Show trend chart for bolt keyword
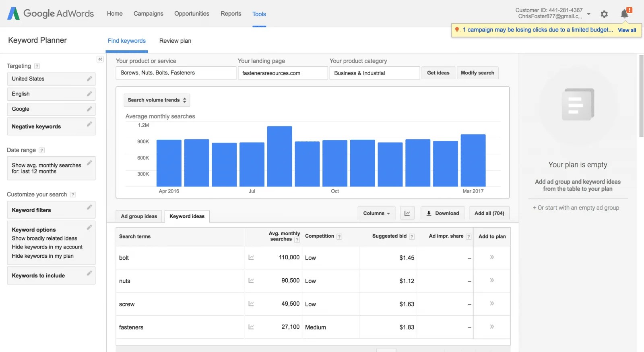 click(251, 257)
